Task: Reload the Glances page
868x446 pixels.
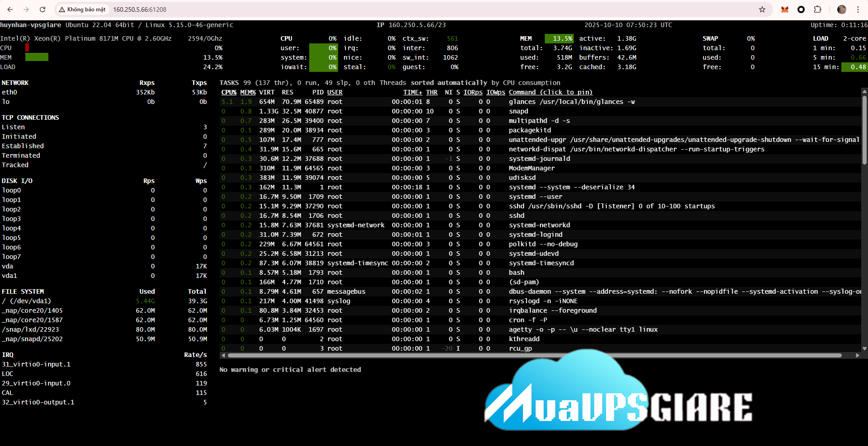Action: [42, 9]
